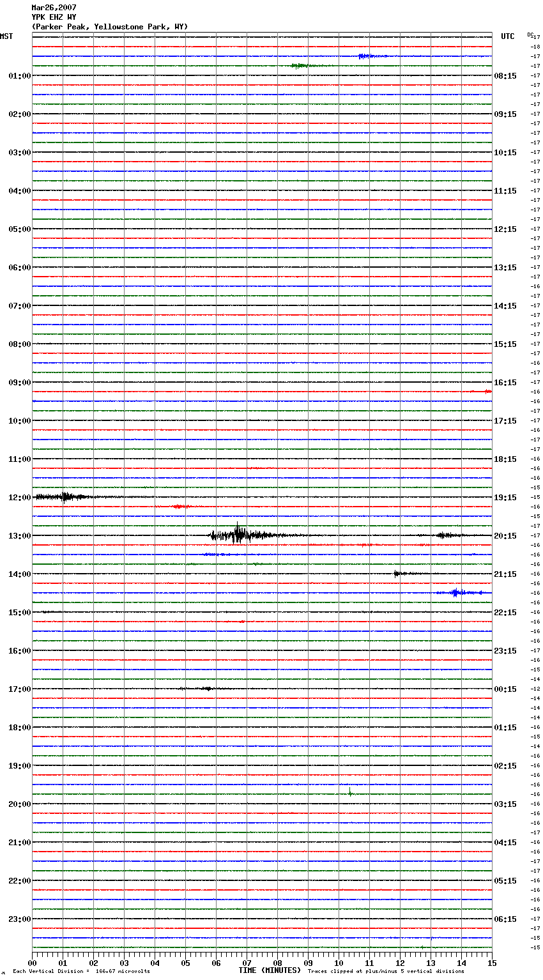Select the 06:15 UTC time label
The image size is (543, 980).
pyautogui.click(x=505, y=919)
